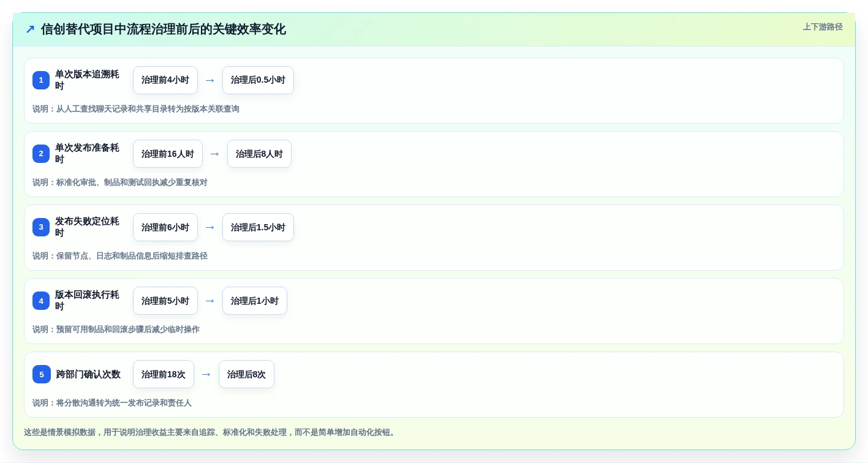Click the 治理前5小时 chip

(x=165, y=301)
